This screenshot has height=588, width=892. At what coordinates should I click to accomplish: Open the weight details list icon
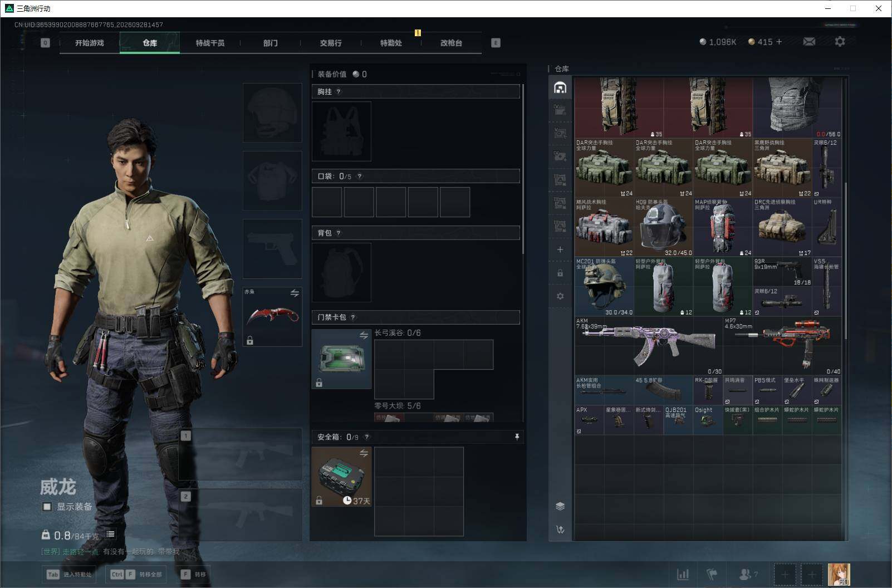click(x=111, y=534)
